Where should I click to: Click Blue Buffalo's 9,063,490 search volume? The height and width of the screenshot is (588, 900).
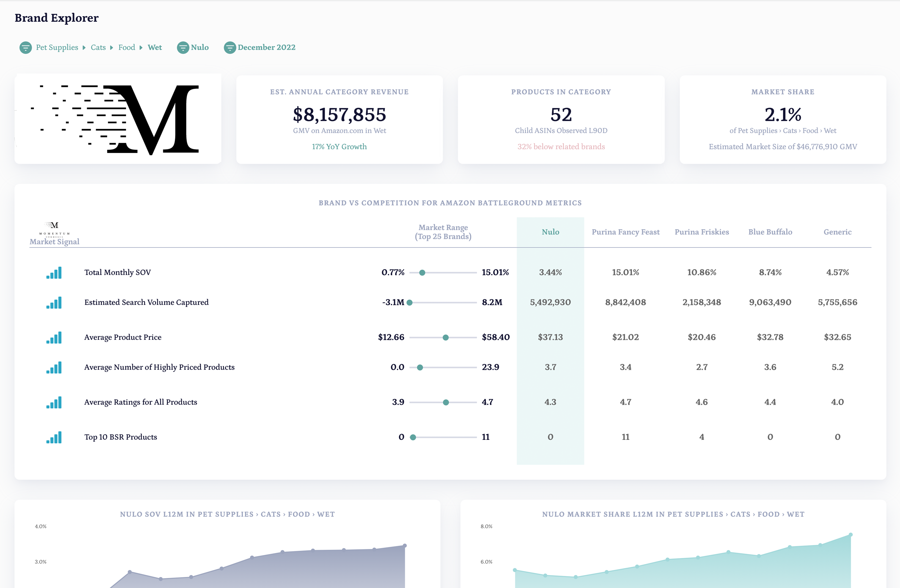(x=770, y=302)
